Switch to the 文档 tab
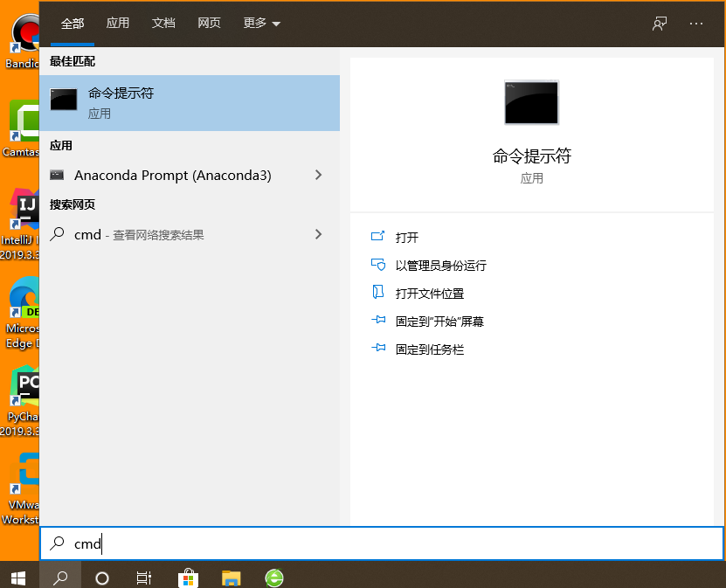Viewport: 726px width, 588px height. (x=163, y=24)
